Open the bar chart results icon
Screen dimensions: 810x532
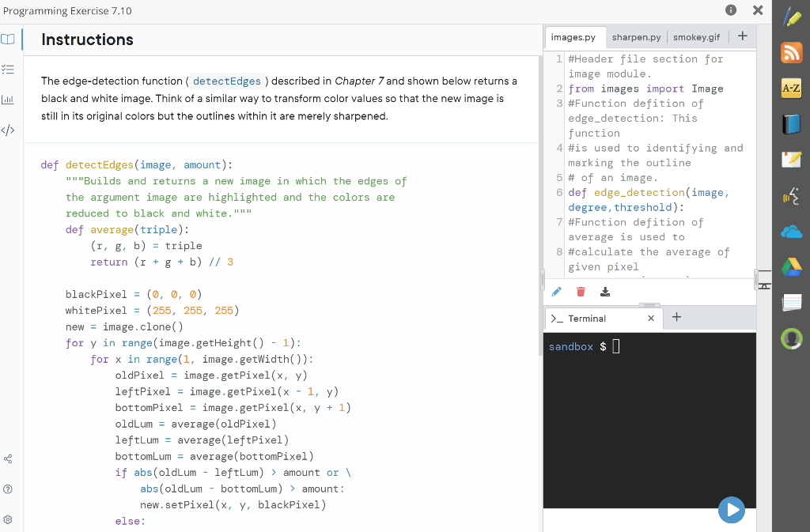(x=8, y=99)
